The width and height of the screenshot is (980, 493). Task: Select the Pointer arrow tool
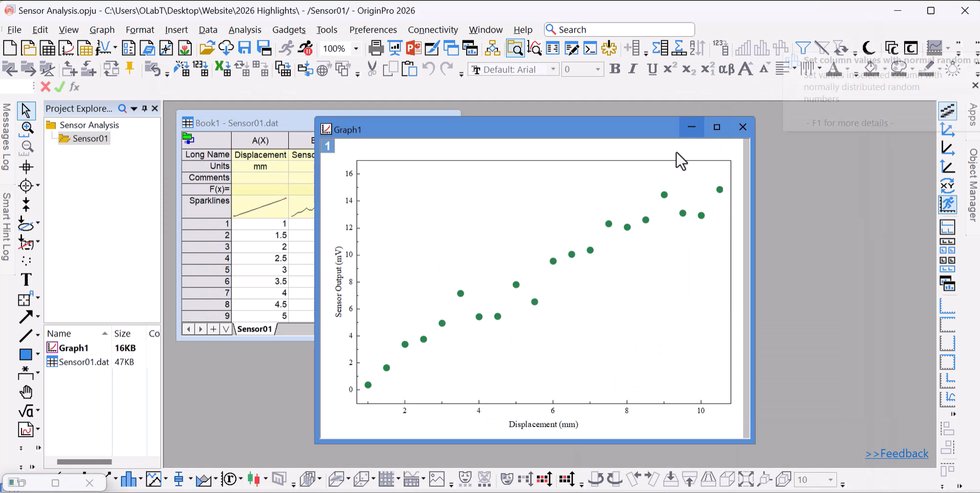pos(26,110)
